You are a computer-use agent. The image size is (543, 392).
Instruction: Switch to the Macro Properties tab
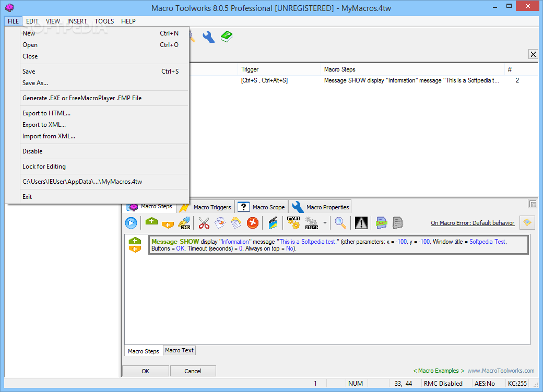coord(321,207)
